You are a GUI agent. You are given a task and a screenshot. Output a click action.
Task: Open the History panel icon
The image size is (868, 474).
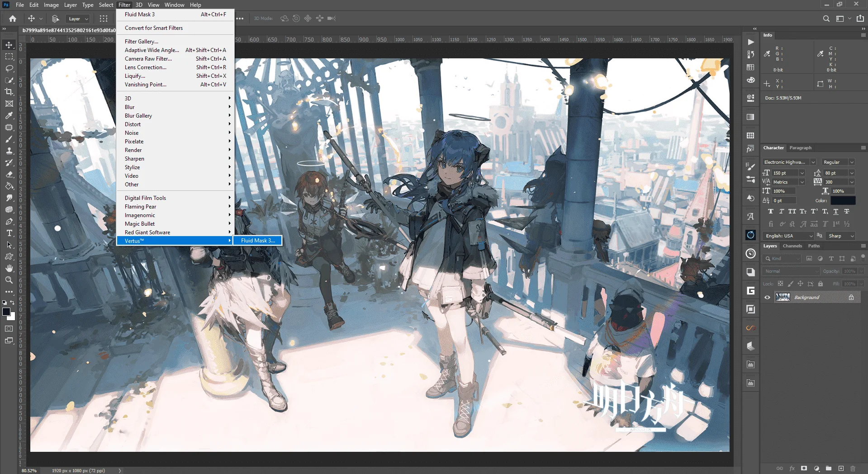pos(751,54)
